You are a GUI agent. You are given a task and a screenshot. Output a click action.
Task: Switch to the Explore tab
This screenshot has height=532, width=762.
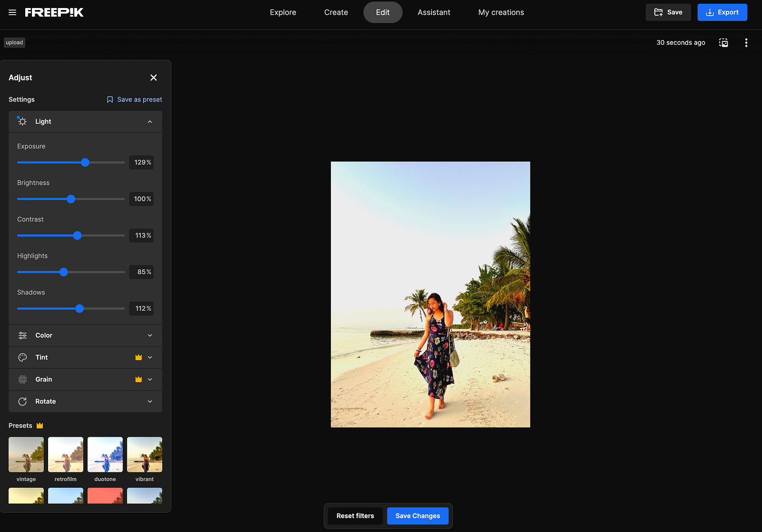click(x=283, y=12)
